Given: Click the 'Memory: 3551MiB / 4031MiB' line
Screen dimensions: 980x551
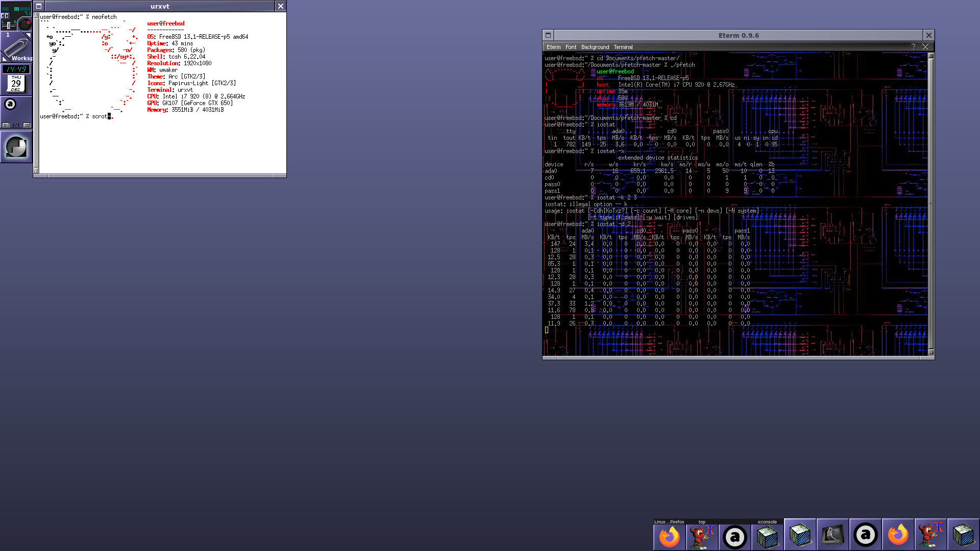Looking at the screenshot, I should (x=185, y=110).
